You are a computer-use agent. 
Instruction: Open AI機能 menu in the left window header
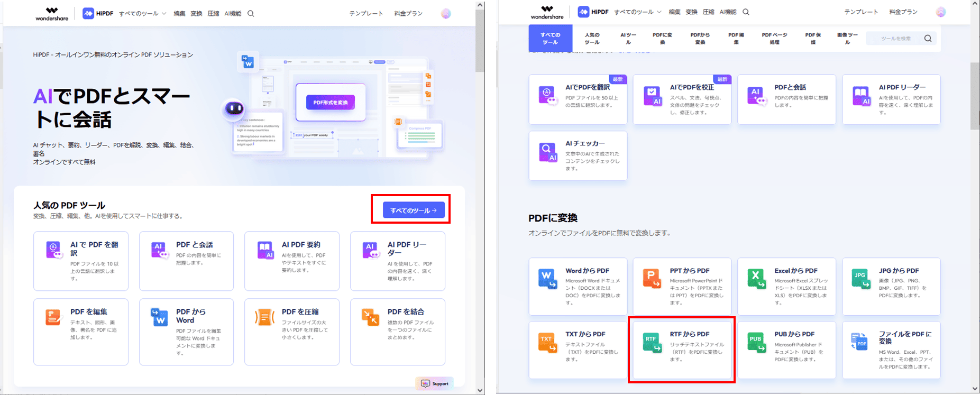[233, 13]
